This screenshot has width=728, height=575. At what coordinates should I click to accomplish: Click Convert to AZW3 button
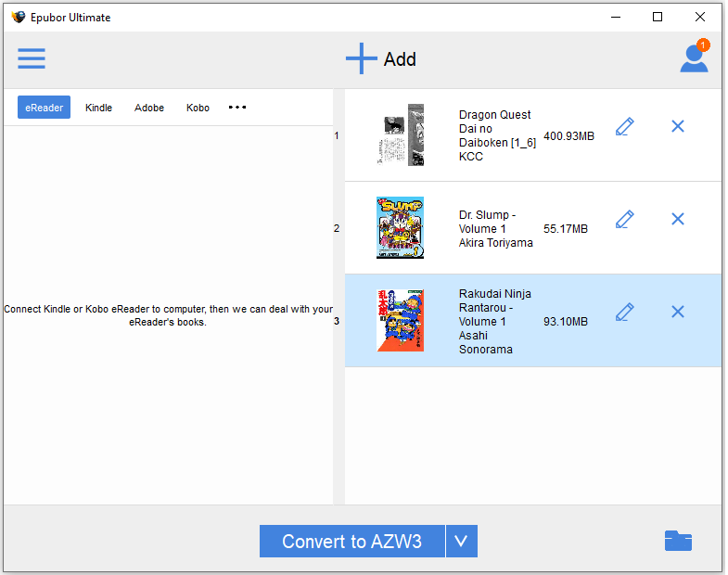(x=351, y=541)
